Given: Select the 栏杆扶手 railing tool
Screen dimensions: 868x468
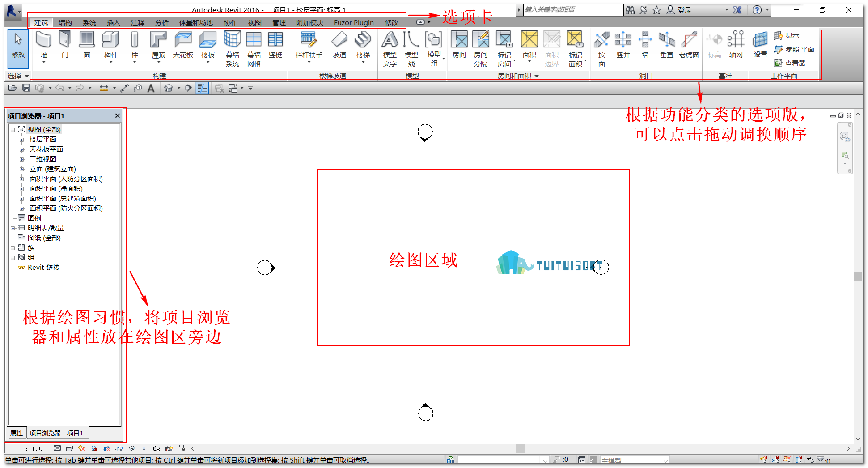Looking at the screenshot, I should click(309, 47).
